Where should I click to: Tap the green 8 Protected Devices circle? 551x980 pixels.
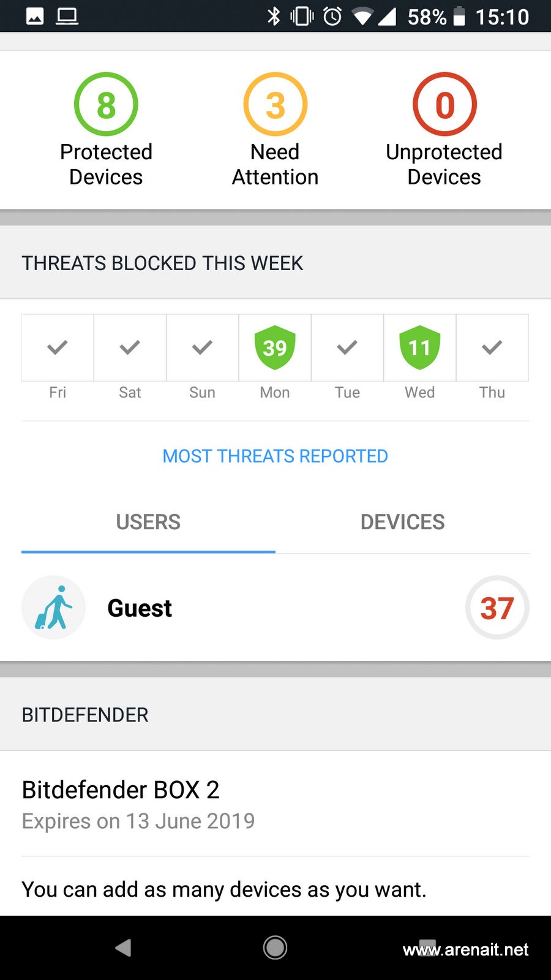[106, 104]
